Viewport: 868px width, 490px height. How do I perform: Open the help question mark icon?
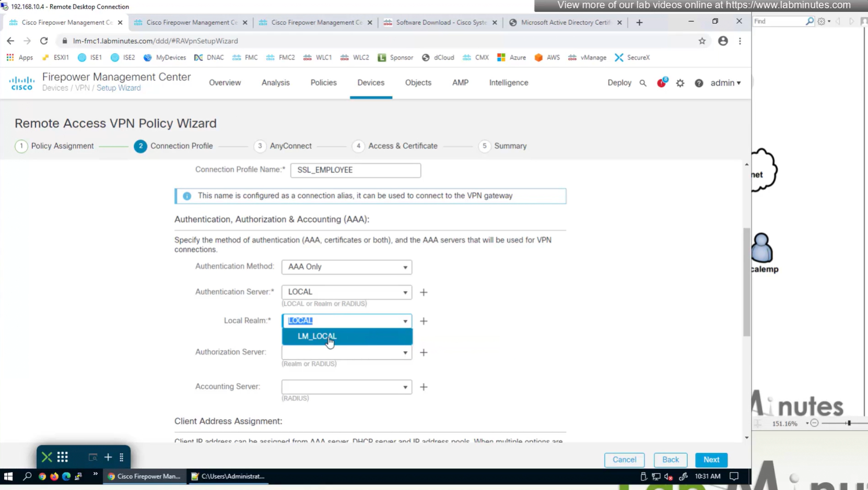(x=699, y=83)
